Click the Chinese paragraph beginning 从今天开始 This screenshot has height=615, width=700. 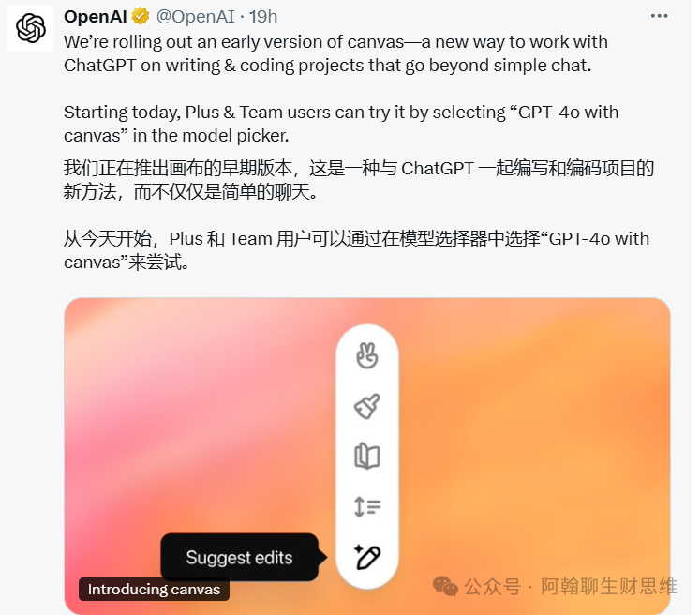[x=356, y=250]
